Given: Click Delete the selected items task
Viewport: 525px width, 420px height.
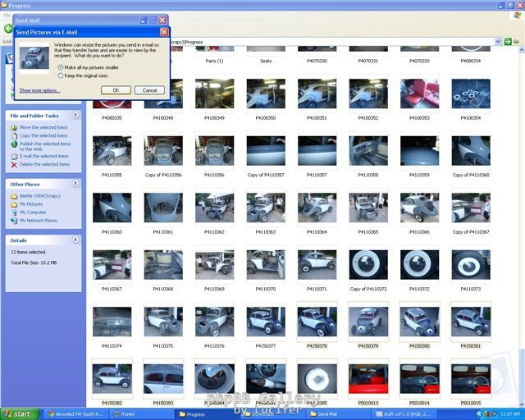Looking at the screenshot, I should [44, 164].
